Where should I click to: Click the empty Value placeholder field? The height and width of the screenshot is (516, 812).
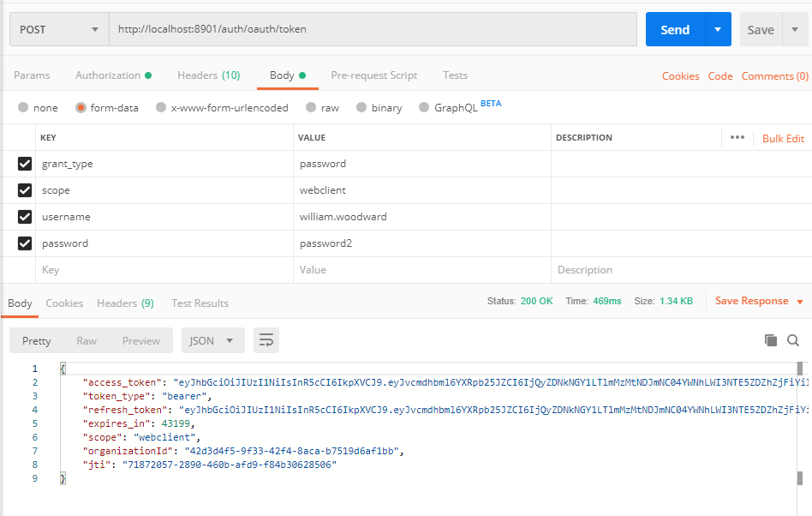pyautogui.click(x=422, y=270)
